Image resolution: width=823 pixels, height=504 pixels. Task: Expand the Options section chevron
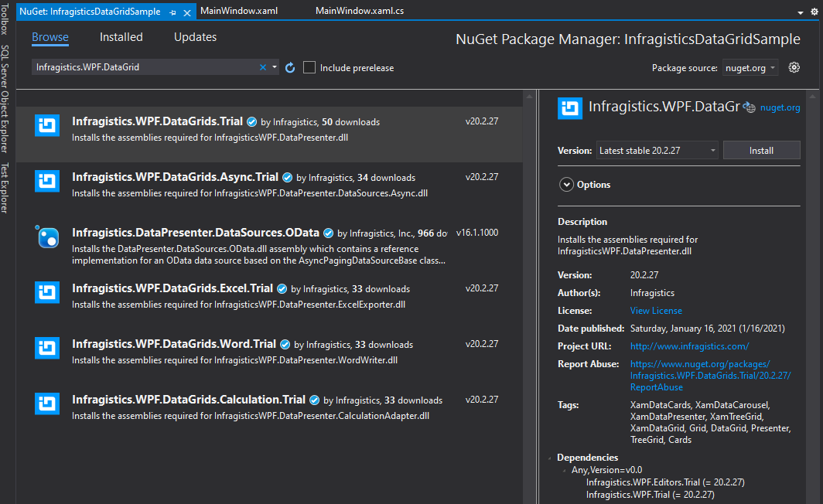[x=566, y=185]
